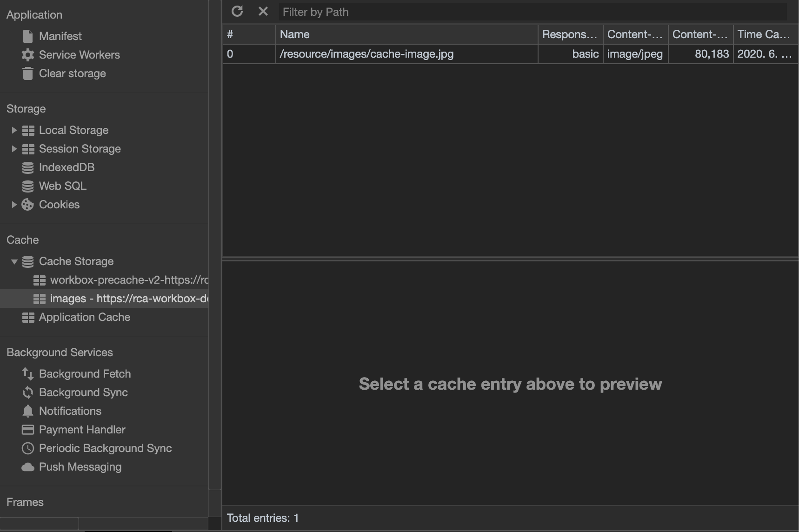Click the delete selected X icon
This screenshot has width=799, height=532.
tap(263, 11)
